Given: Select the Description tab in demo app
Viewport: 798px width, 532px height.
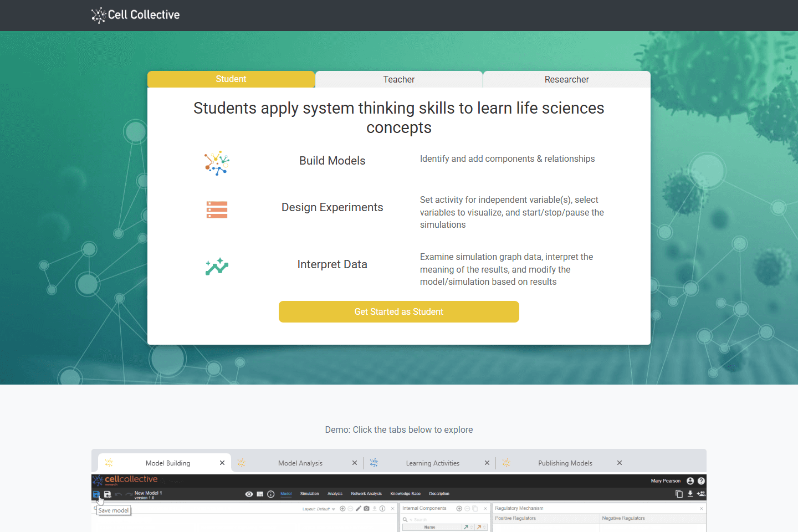Looking at the screenshot, I should tap(439, 494).
